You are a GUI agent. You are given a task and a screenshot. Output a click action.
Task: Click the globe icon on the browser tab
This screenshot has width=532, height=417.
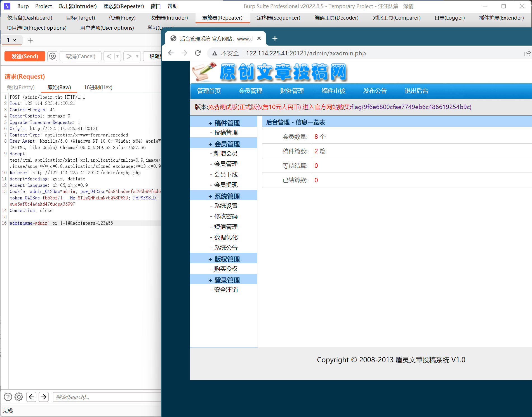coord(173,38)
